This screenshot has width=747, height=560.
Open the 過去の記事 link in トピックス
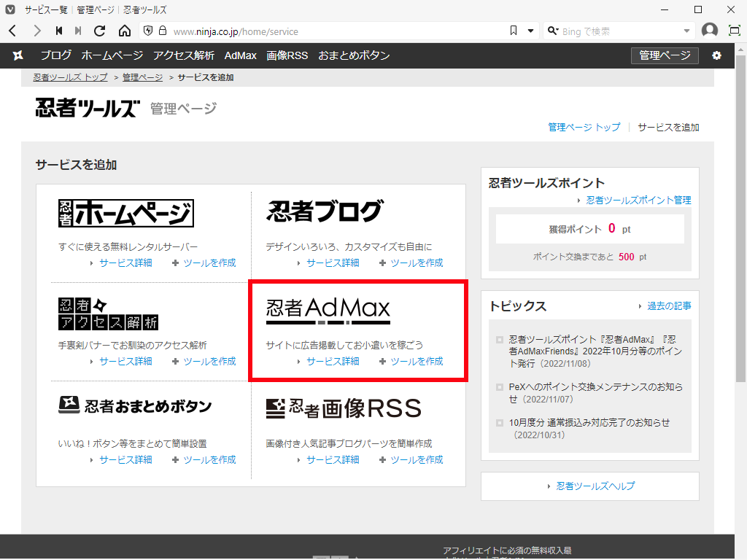(669, 306)
